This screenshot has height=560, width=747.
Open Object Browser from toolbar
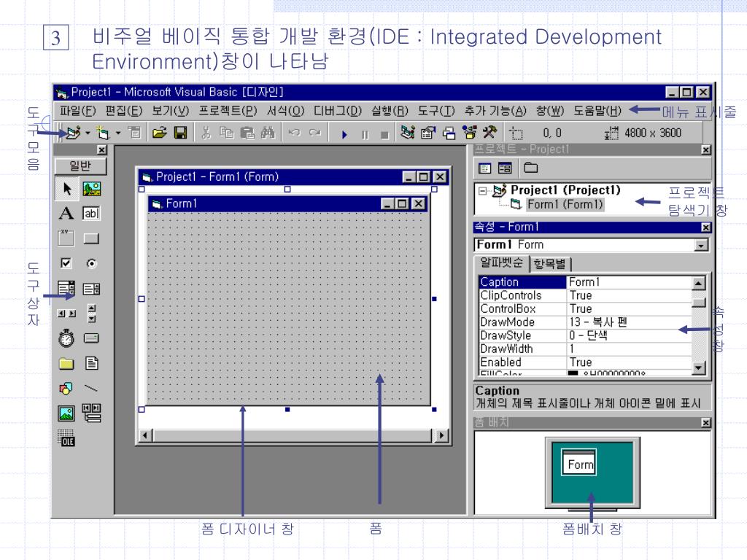click(469, 133)
